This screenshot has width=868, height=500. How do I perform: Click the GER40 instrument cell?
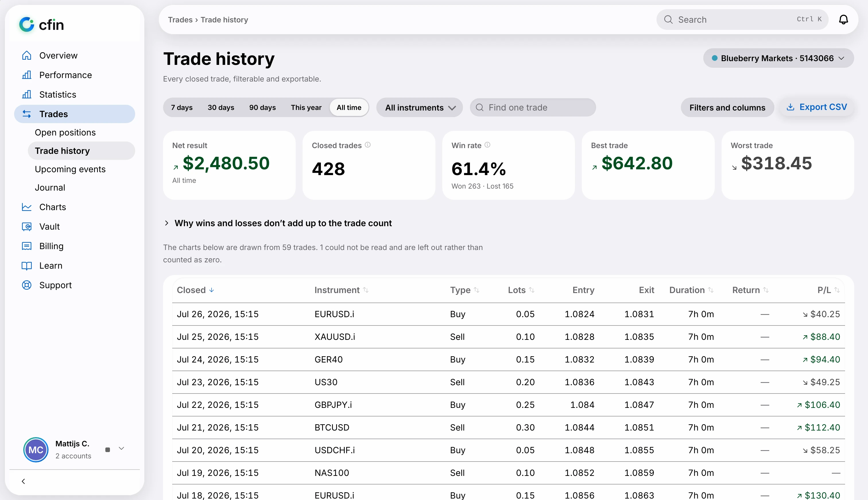click(329, 360)
